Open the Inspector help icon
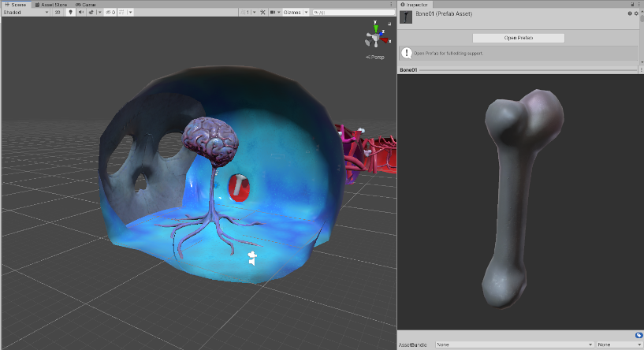Screen dimensions: 644x350 click(630, 14)
